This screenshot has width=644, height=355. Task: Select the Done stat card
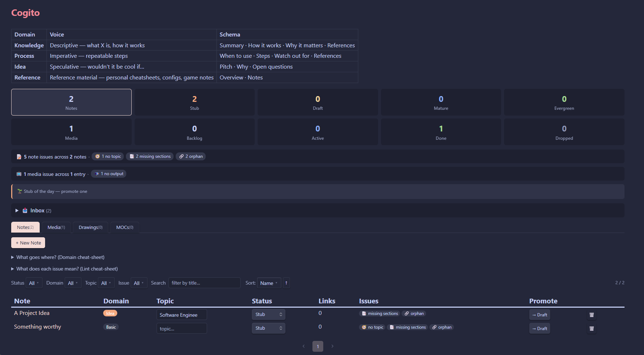point(441,132)
